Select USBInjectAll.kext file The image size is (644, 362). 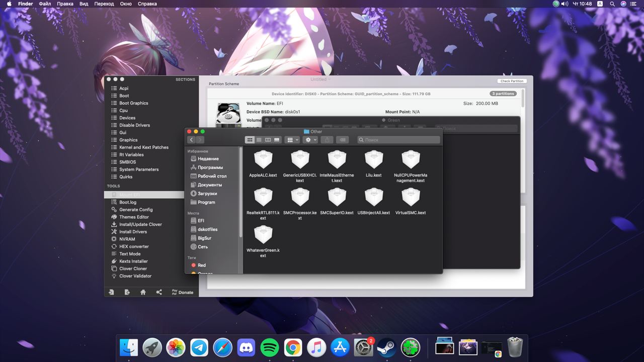coord(374,202)
